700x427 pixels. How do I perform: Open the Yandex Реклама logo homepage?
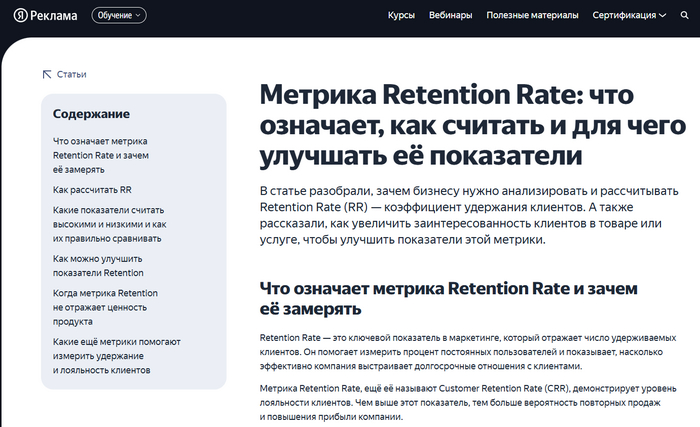point(45,15)
